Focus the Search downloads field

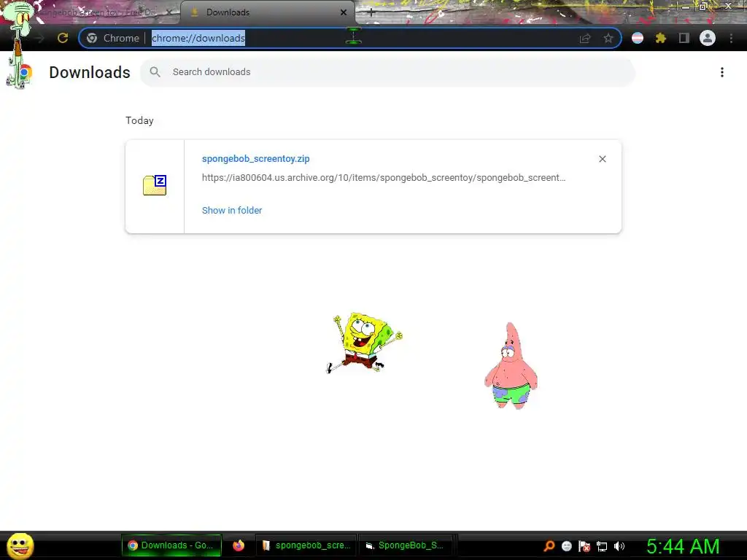pos(387,72)
